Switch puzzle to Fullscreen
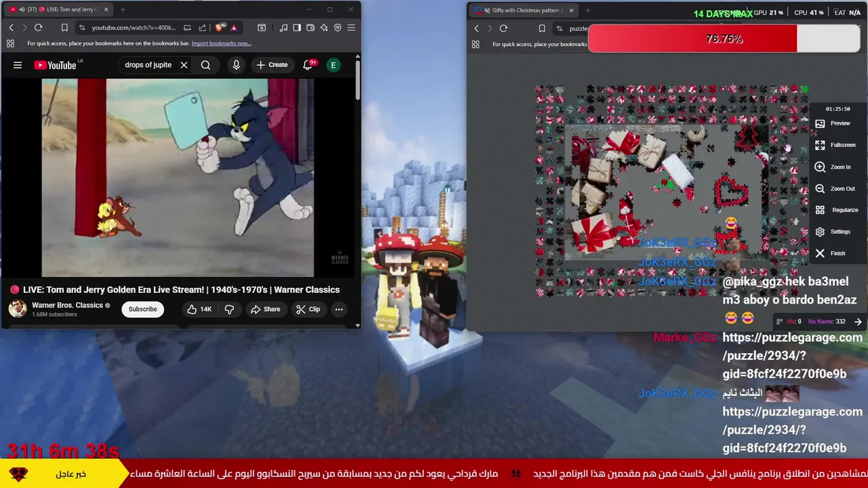This screenshot has width=868, height=488. [x=835, y=145]
